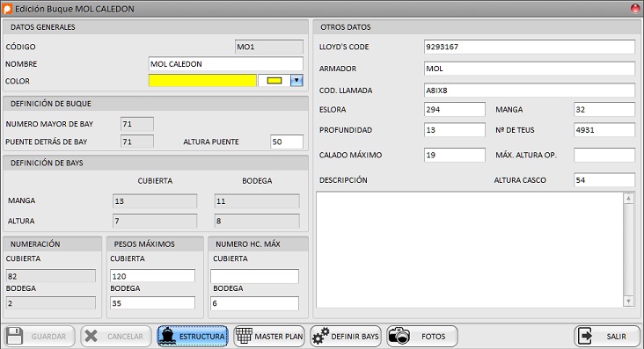Click the camera icon on Fotos button
This screenshot has width=644, height=349.
point(399,336)
